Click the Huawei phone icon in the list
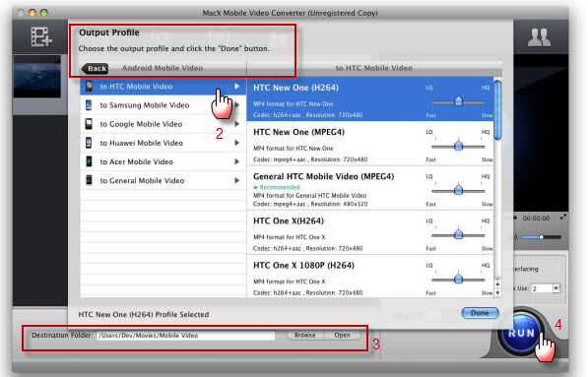The image size is (588, 377). click(x=89, y=143)
